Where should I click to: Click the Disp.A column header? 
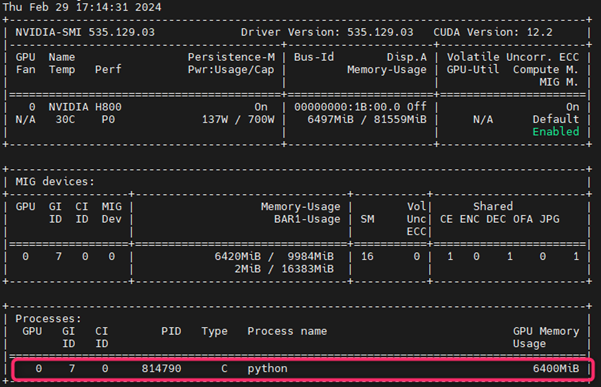click(x=407, y=57)
